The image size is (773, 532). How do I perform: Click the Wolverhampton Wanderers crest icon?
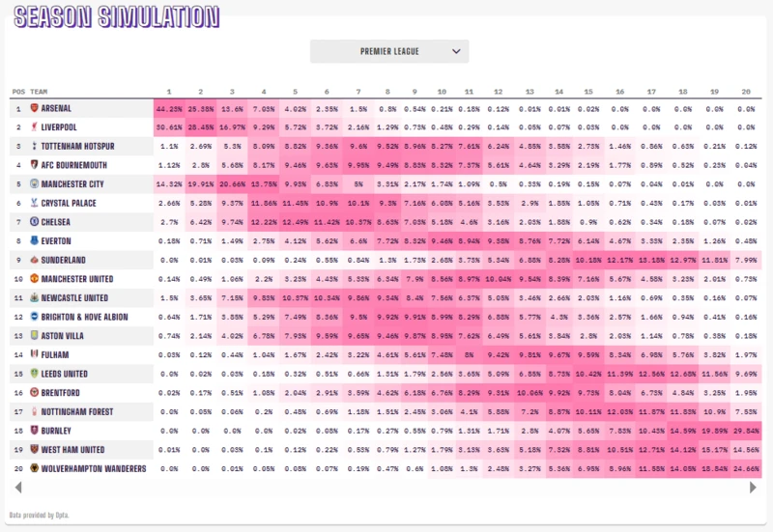[35, 468]
